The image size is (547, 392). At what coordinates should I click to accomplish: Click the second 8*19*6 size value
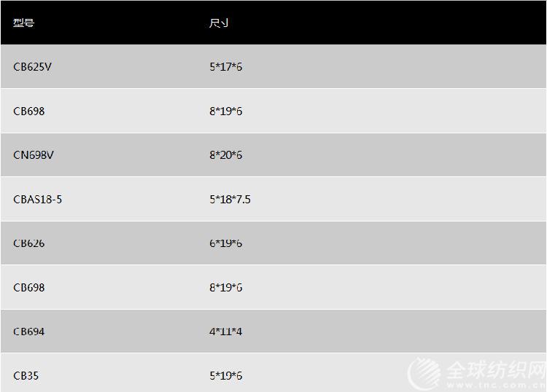tap(225, 288)
